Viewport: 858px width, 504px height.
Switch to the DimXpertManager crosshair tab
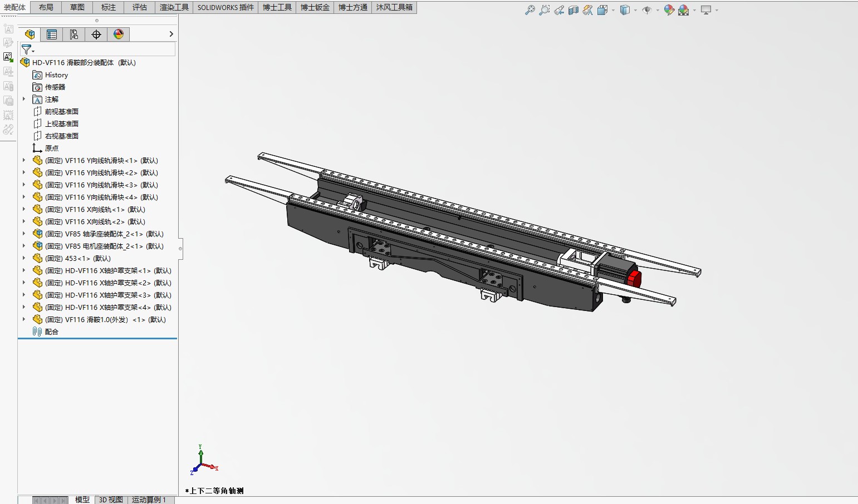pos(96,34)
